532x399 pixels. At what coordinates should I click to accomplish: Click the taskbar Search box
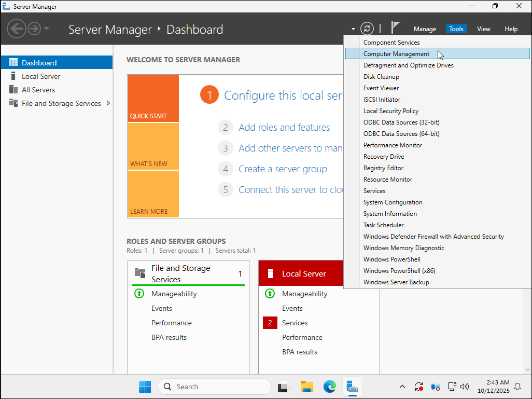coord(214,387)
